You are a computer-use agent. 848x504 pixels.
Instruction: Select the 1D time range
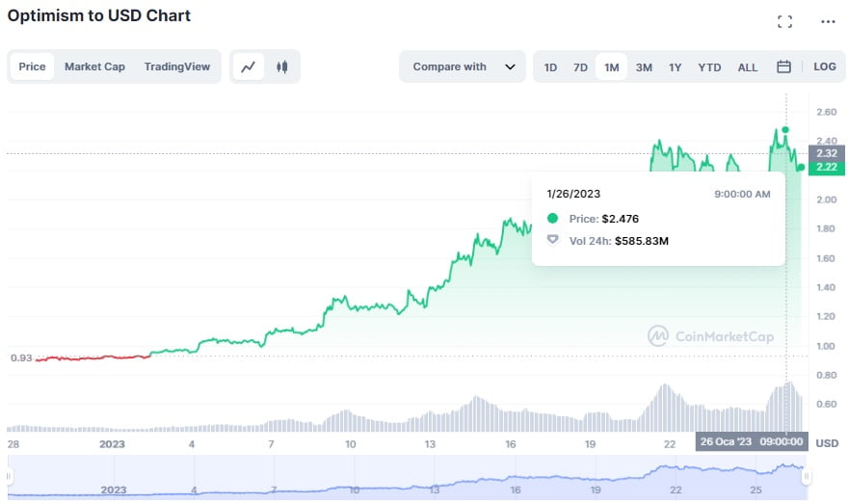pyautogui.click(x=550, y=67)
